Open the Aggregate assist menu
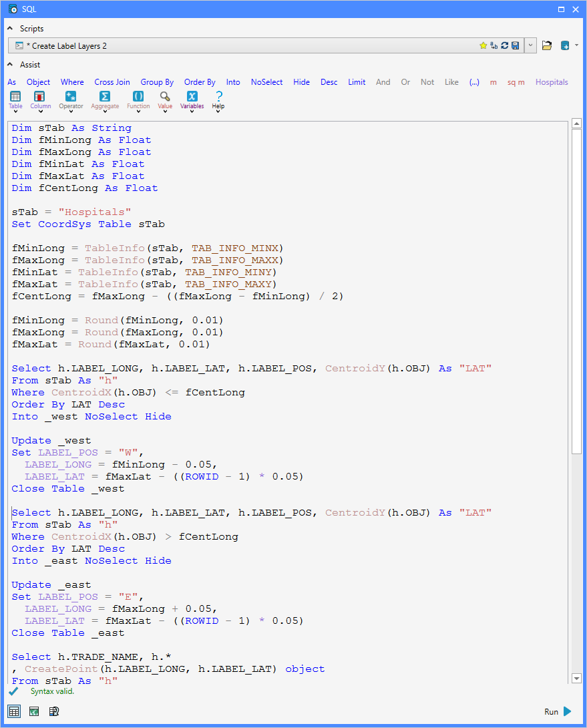The width and height of the screenshot is (587, 728). 105,102
